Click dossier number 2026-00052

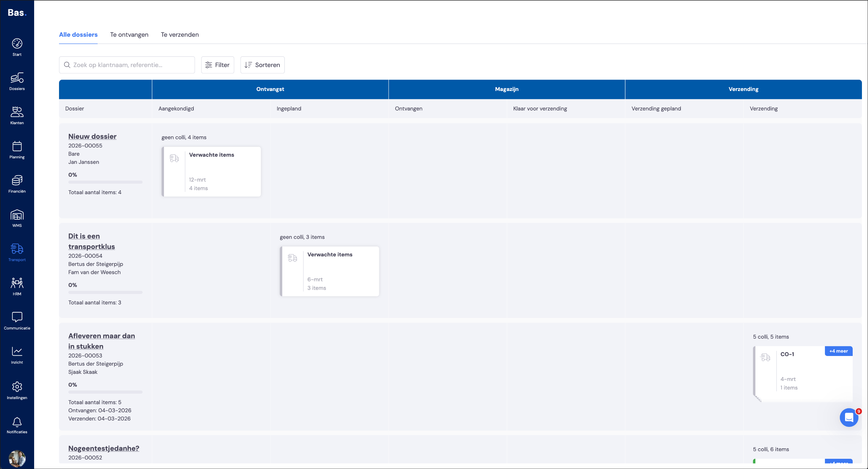[x=85, y=458]
